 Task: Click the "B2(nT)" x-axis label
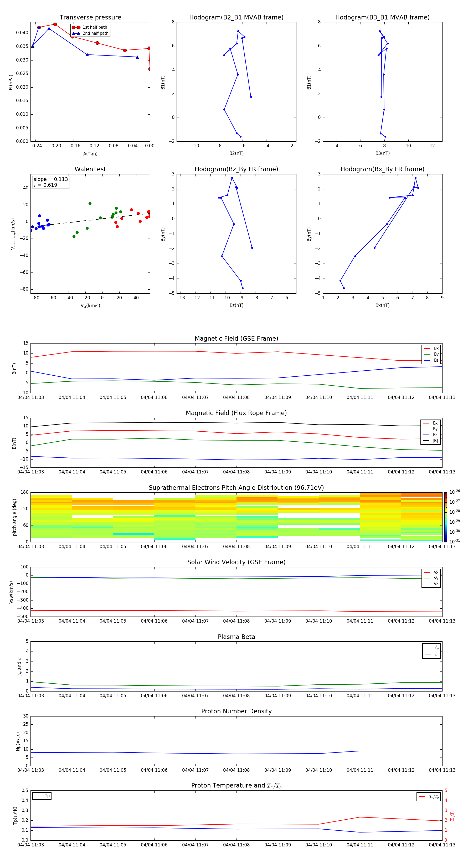click(236, 153)
